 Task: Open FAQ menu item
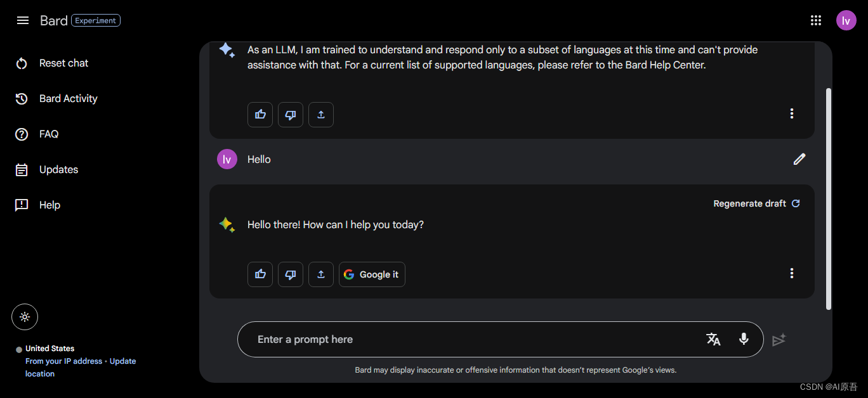[x=49, y=134]
